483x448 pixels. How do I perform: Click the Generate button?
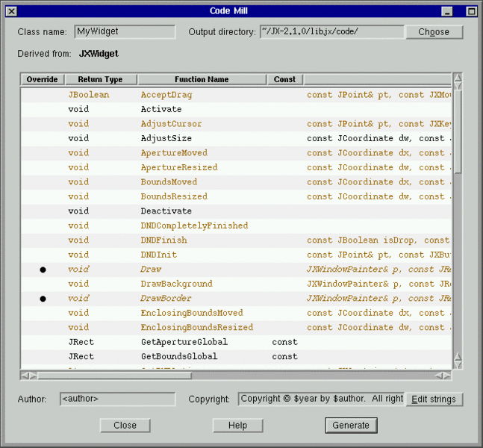point(351,426)
